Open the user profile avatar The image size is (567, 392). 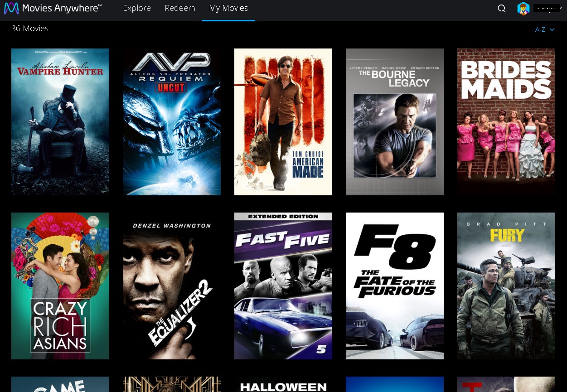pos(523,9)
